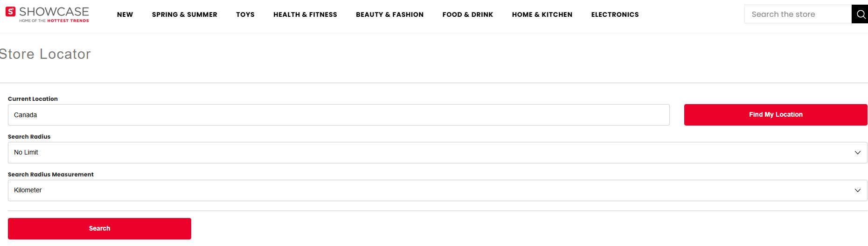Click the Search the store field
Image resolution: width=868 pixels, height=246 pixels.
coord(798,14)
